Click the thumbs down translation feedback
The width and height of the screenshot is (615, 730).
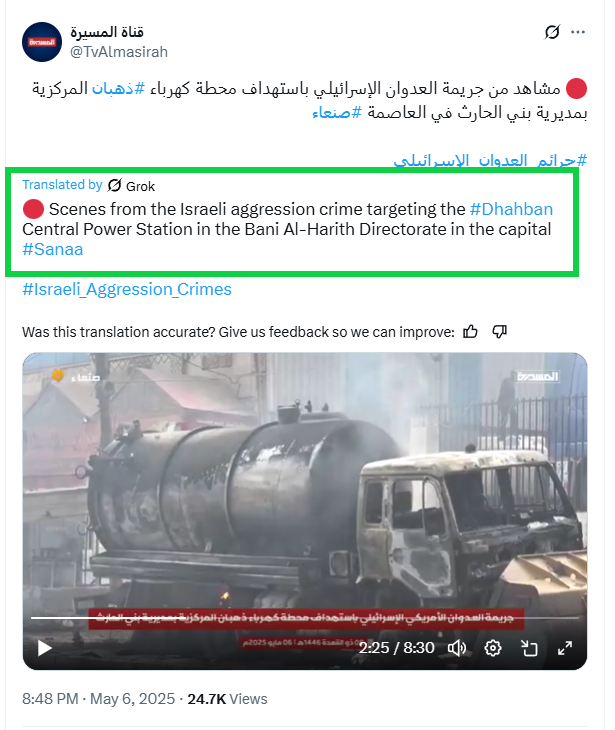coord(499,331)
